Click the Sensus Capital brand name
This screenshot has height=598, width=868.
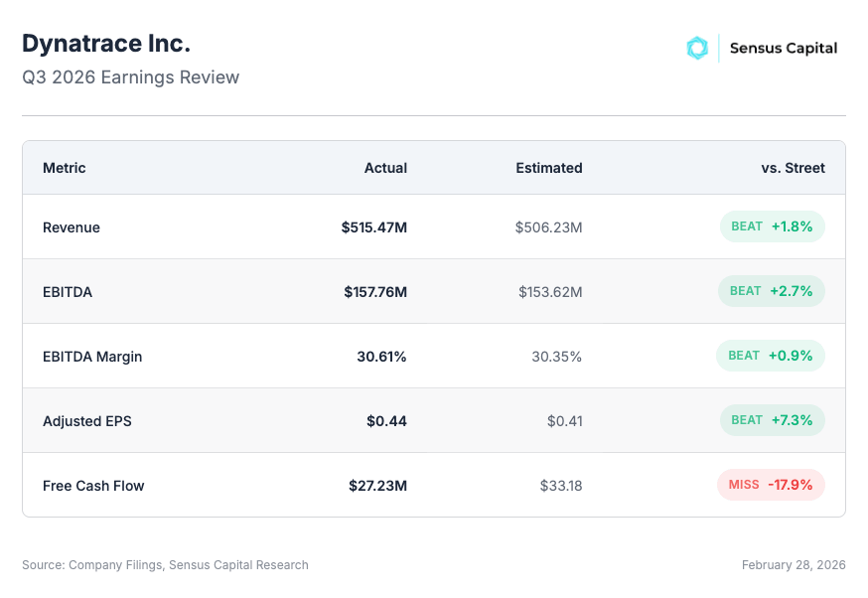[784, 48]
